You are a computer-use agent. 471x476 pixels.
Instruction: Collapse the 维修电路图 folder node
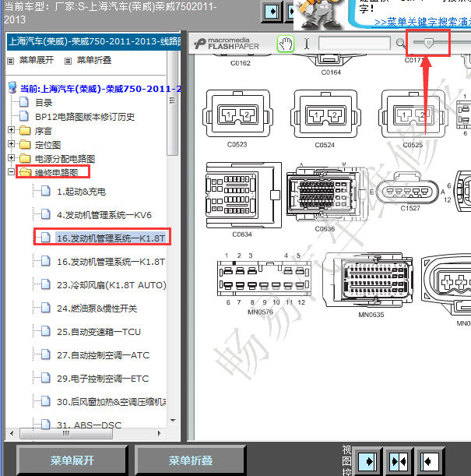click(11, 172)
